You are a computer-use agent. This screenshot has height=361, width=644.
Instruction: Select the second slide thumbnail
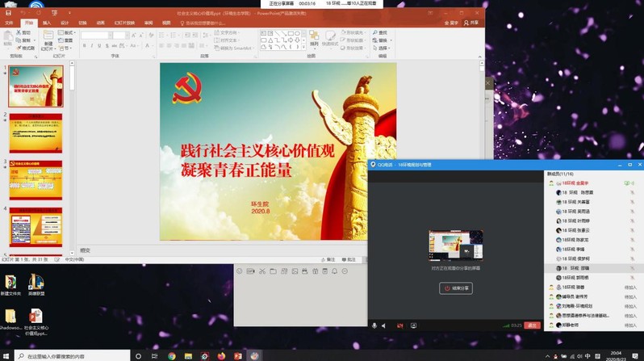[36, 132]
